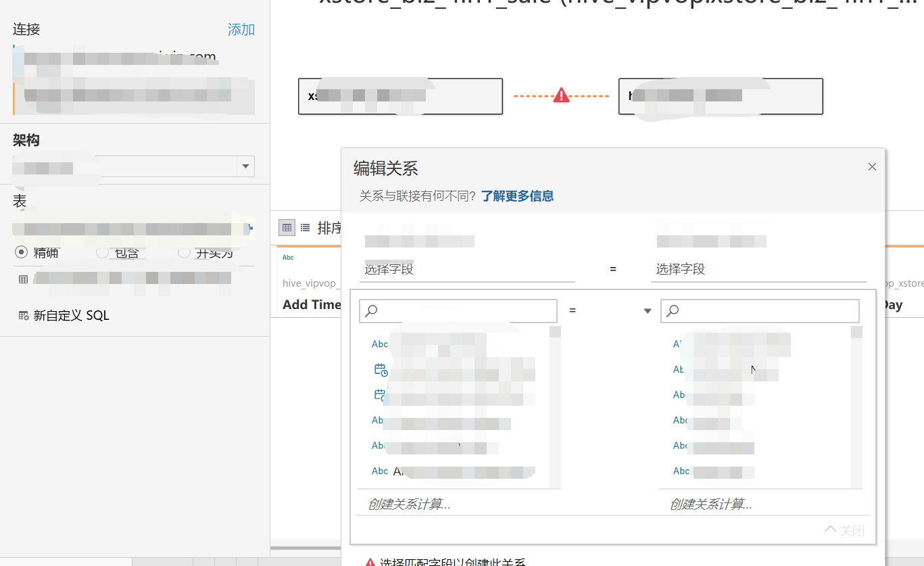Open the 架构 schema dropdown
924x566 pixels.
tap(245, 166)
